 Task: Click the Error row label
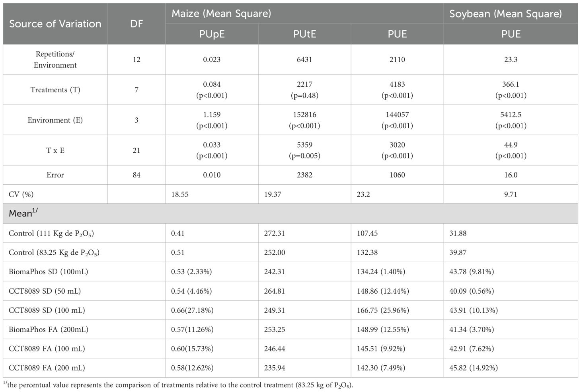click(55, 175)
